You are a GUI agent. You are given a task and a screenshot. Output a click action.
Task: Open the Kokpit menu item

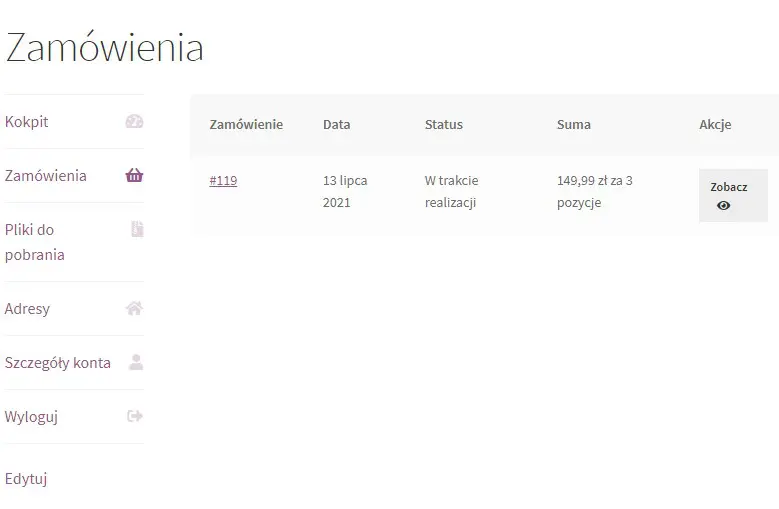point(27,122)
